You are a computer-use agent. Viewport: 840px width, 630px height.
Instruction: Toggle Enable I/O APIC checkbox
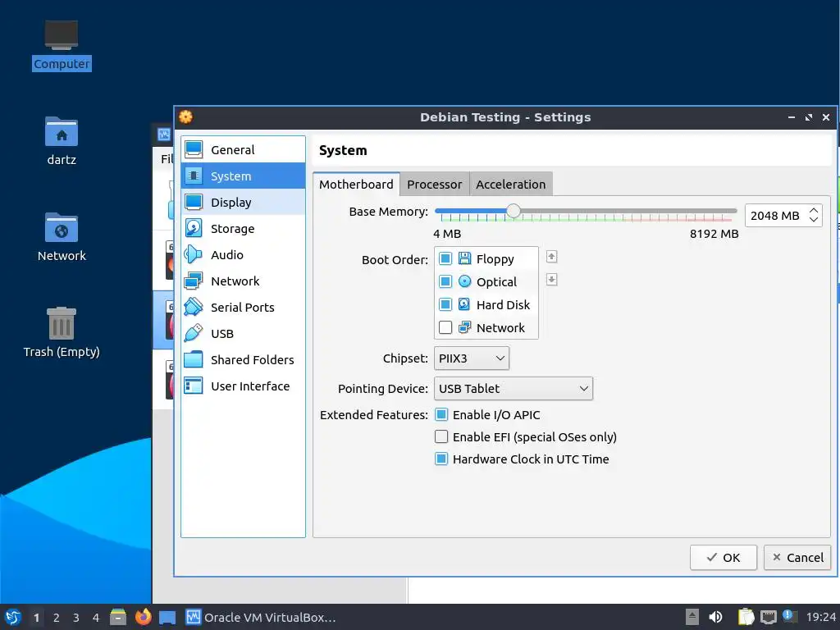441,414
